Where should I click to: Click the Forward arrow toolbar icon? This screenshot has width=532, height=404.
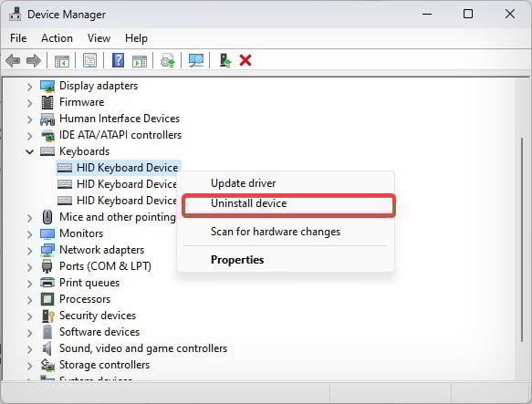(x=34, y=61)
